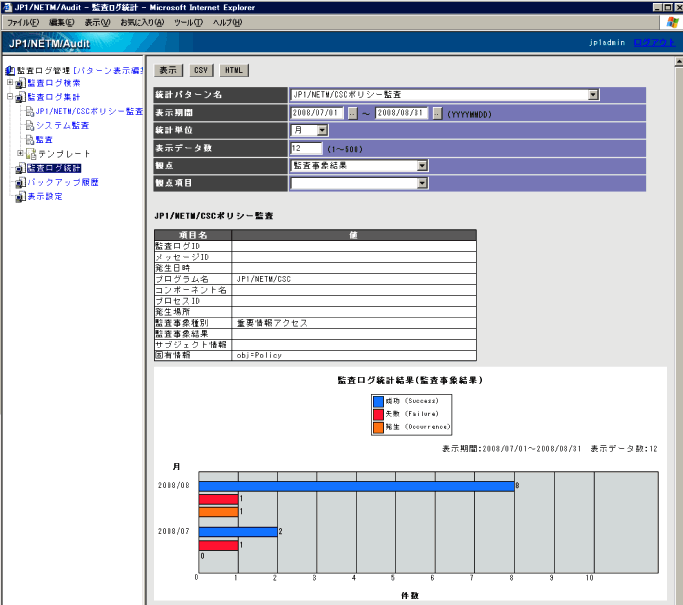Click the パターン表示編集 link in tree header

click(108, 71)
